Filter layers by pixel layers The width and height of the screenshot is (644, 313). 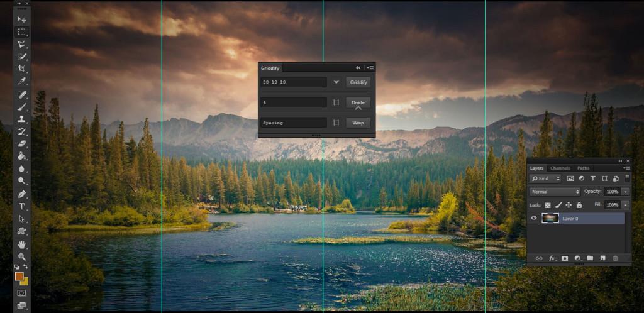tap(570, 178)
